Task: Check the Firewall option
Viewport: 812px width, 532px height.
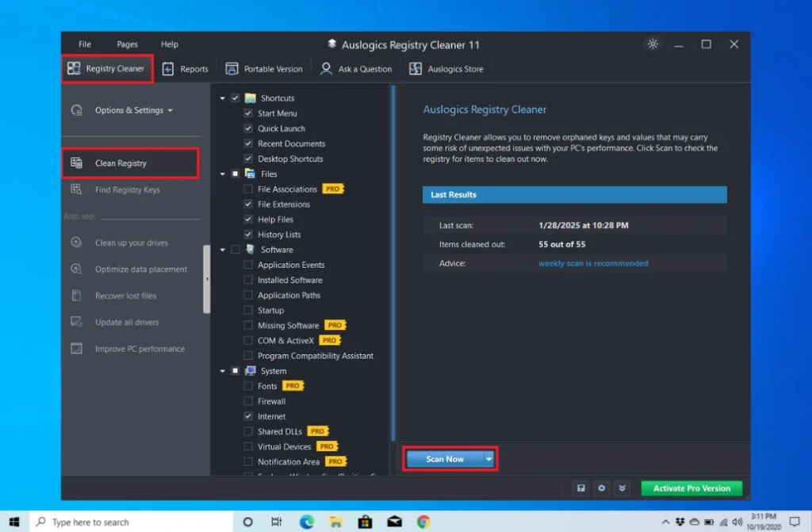Action: click(x=250, y=401)
